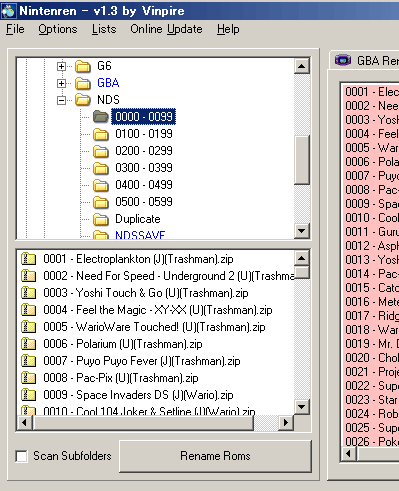
Task: Select file 0007 - Puyo Puyo Fever
Action: pos(142,361)
